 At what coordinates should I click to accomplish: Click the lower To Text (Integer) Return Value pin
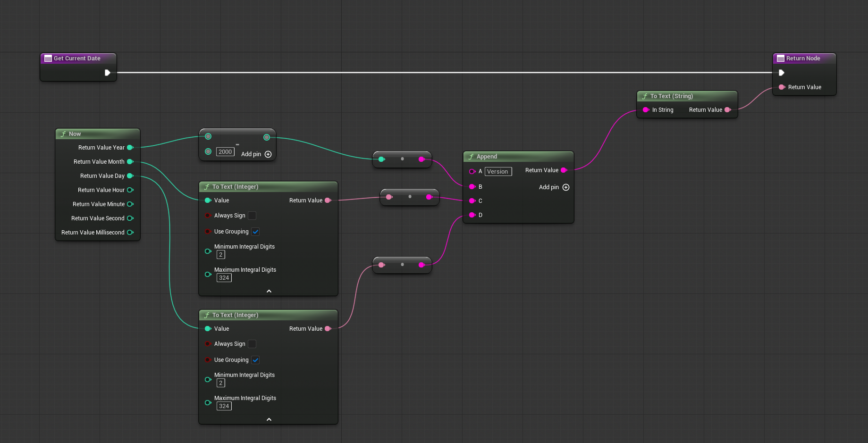(328, 329)
